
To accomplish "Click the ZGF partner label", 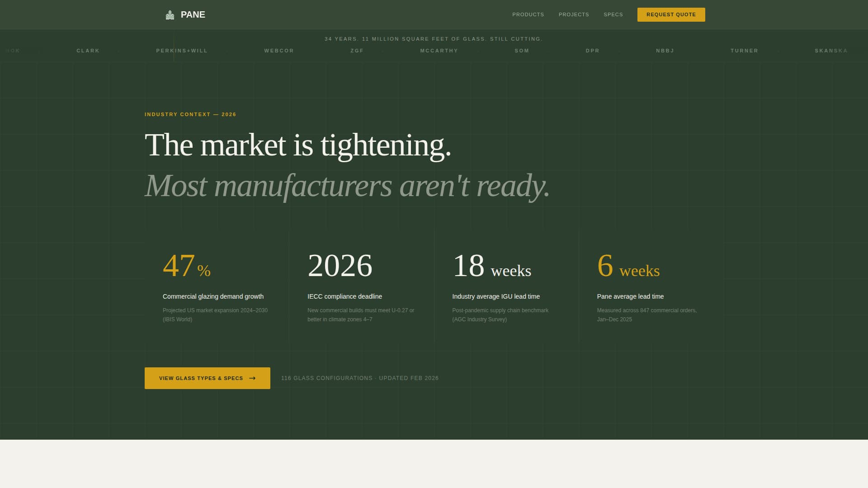I will click(x=357, y=51).
